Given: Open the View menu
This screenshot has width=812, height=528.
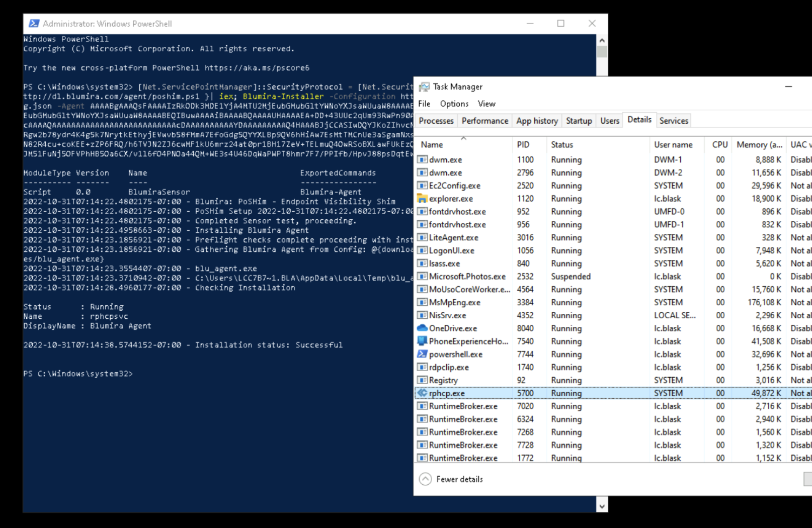Looking at the screenshot, I should point(486,104).
